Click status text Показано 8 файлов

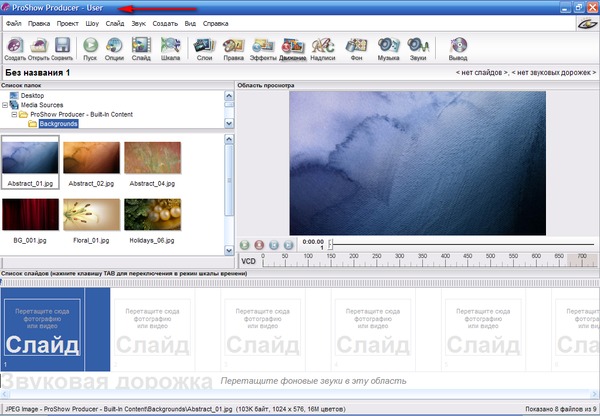pyautogui.click(x=561, y=409)
